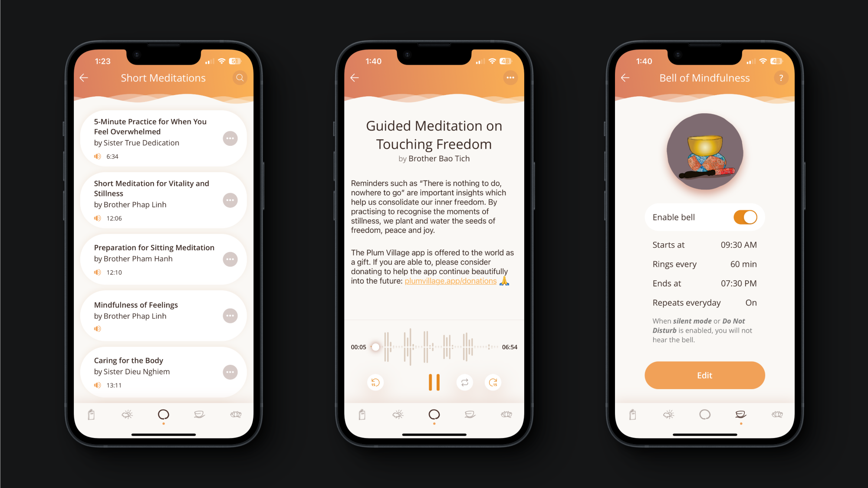Pause the Guided Meditation on Touching Freedom
Screen dimensions: 868x488
(x=434, y=382)
